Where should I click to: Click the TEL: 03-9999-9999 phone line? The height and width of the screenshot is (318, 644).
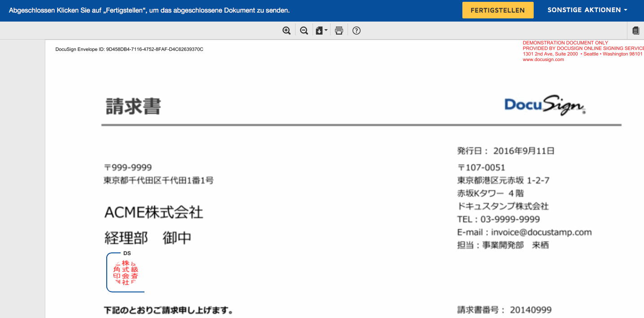498,219
